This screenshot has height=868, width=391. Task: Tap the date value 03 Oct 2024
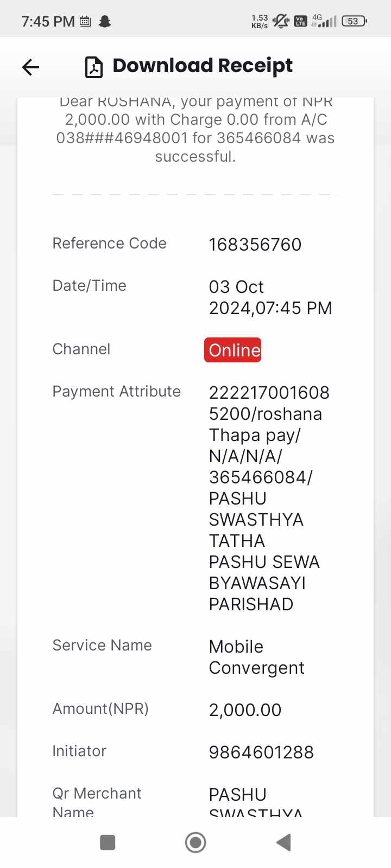270,297
